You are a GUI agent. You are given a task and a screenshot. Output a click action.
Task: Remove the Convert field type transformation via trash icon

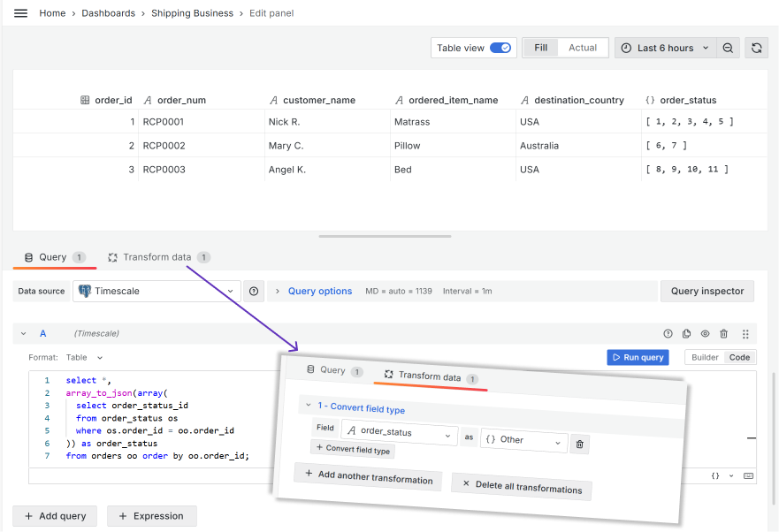coord(580,444)
